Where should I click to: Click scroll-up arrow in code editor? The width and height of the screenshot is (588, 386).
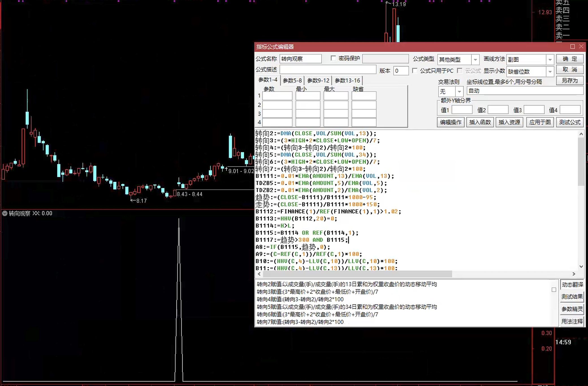pos(581,134)
